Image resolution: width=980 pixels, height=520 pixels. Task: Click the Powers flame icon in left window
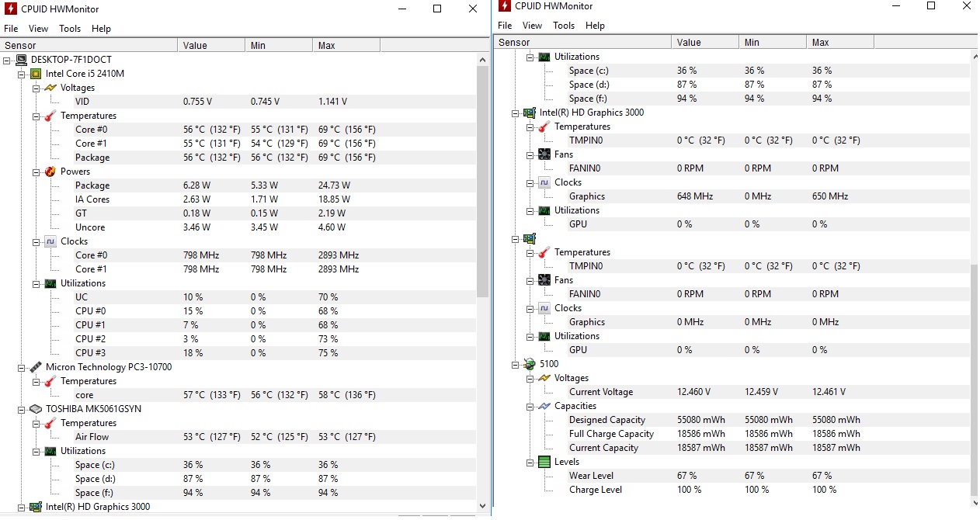coord(50,172)
